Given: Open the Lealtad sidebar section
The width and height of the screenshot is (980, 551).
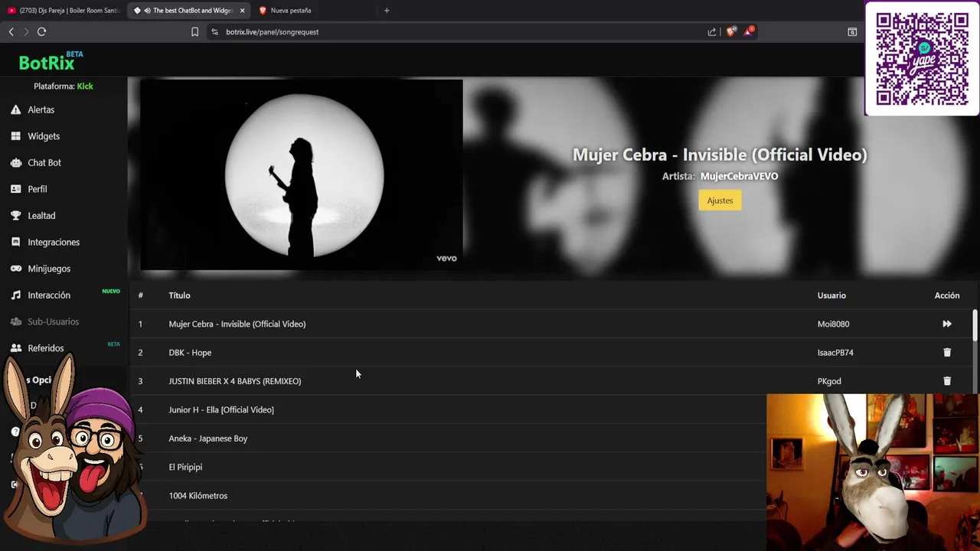Looking at the screenshot, I should (41, 216).
